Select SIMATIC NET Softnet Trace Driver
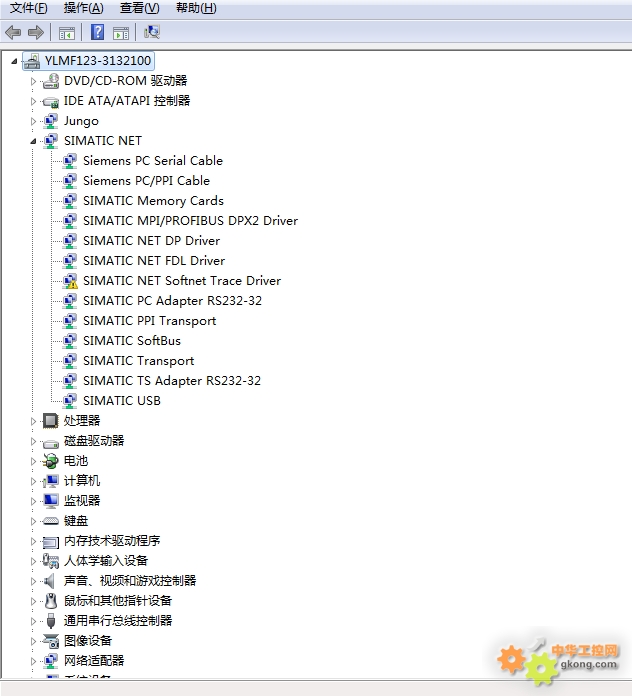Viewport: 632px width, 696px height. [182, 281]
